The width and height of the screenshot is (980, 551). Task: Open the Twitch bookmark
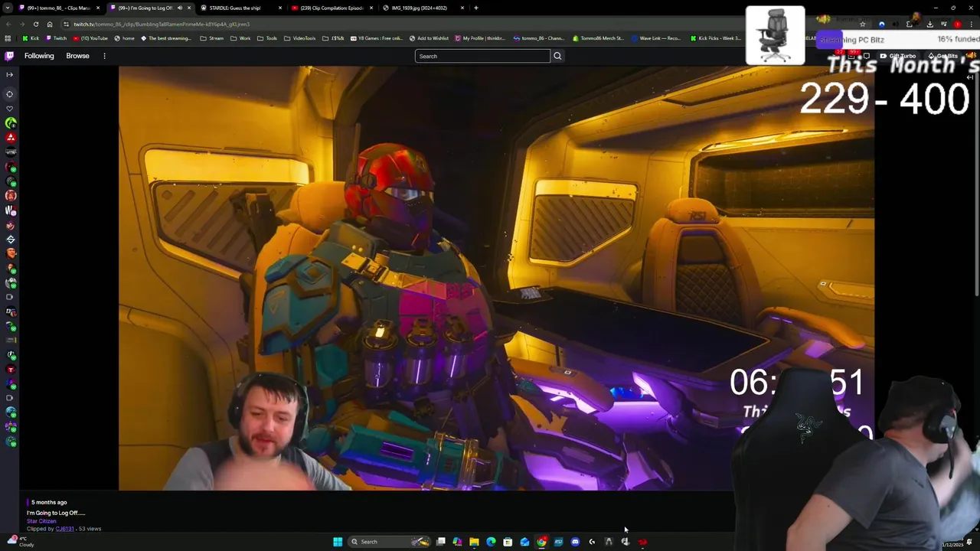click(x=56, y=38)
